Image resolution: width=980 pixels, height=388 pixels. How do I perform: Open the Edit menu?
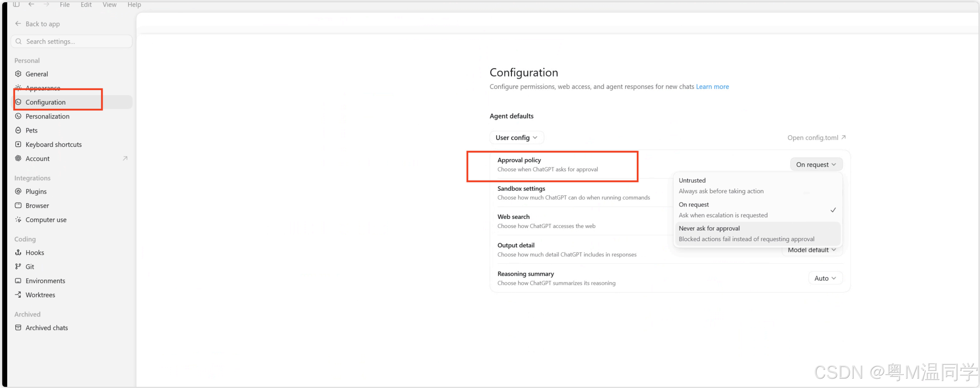[x=86, y=4]
